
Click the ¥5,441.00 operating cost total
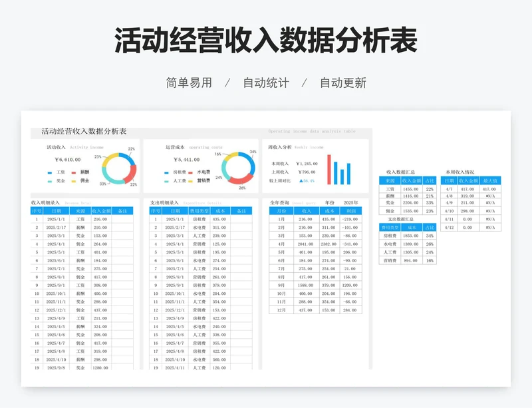coord(186,160)
